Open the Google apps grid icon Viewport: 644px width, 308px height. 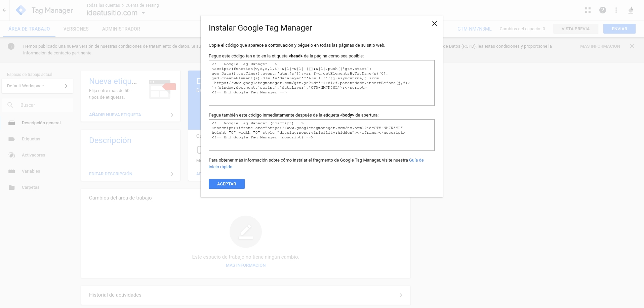[x=588, y=10]
